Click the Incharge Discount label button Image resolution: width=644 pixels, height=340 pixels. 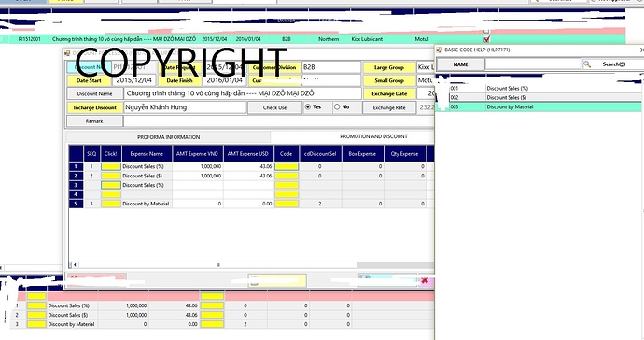[x=94, y=107]
